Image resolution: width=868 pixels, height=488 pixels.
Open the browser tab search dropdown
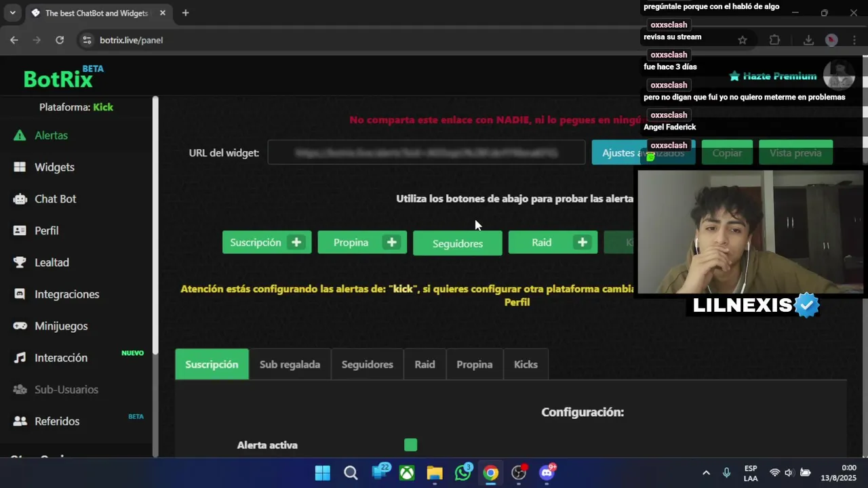pyautogui.click(x=12, y=13)
